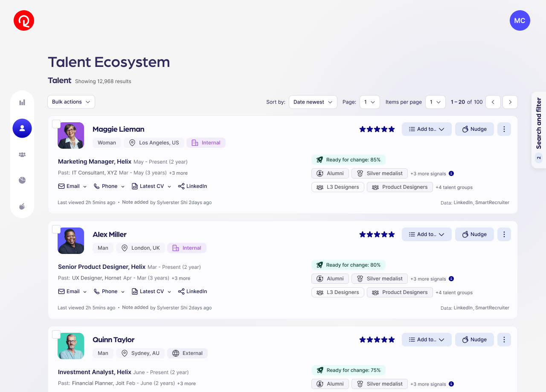Go to next page using right arrow

tap(510, 102)
